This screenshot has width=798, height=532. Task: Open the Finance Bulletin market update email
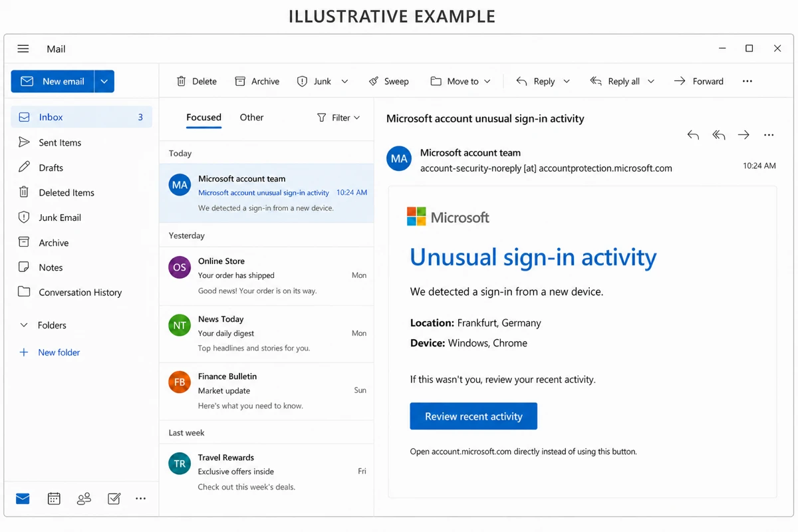click(x=267, y=391)
